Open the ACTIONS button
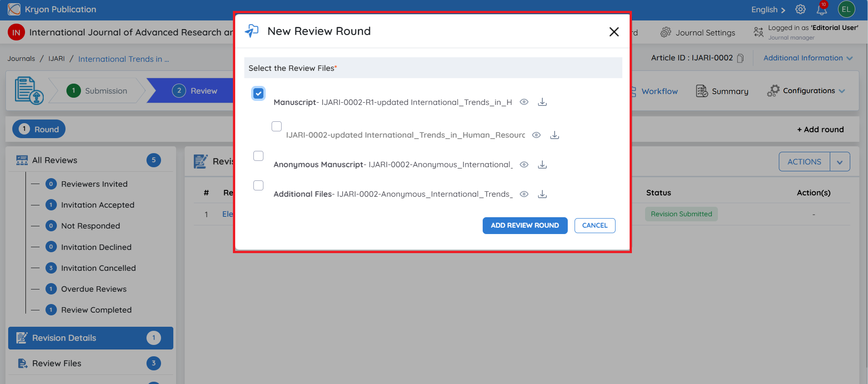This screenshot has width=868, height=384. tap(804, 162)
